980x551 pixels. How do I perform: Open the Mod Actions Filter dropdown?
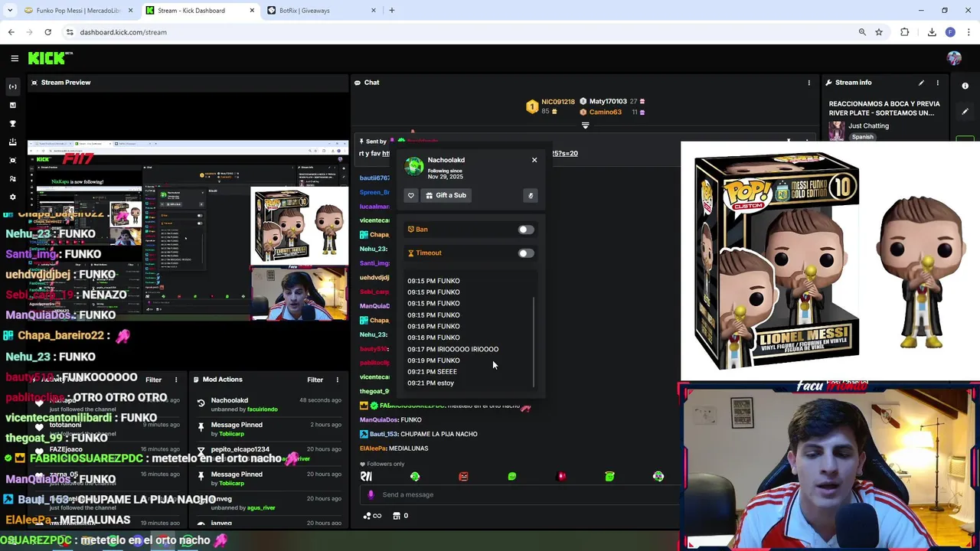[x=315, y=380]
